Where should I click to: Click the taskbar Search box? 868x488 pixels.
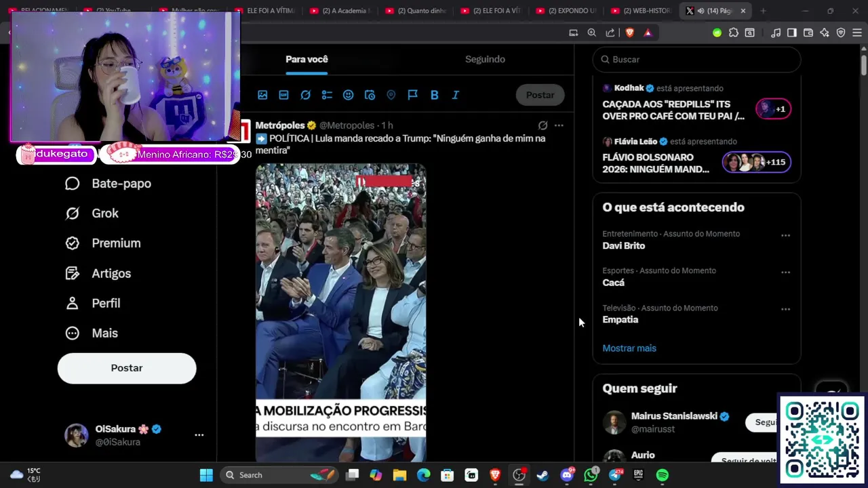pos(279,475)
